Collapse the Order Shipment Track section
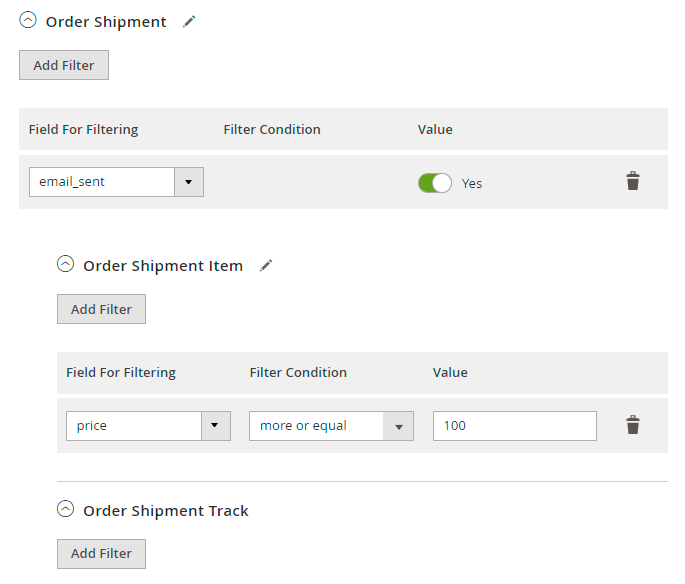The width and height of the screenshot is (685, 584). pos(66,508)
